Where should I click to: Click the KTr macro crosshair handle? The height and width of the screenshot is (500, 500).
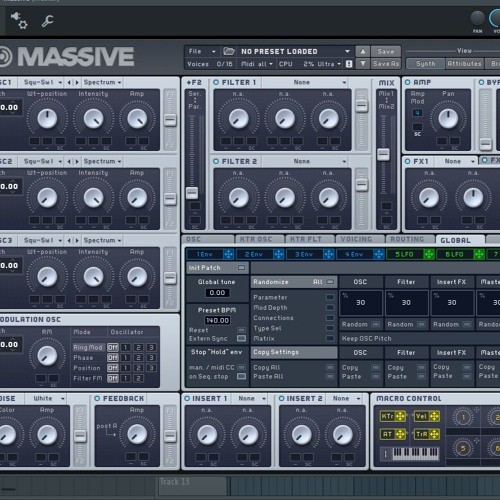(400, 416)
